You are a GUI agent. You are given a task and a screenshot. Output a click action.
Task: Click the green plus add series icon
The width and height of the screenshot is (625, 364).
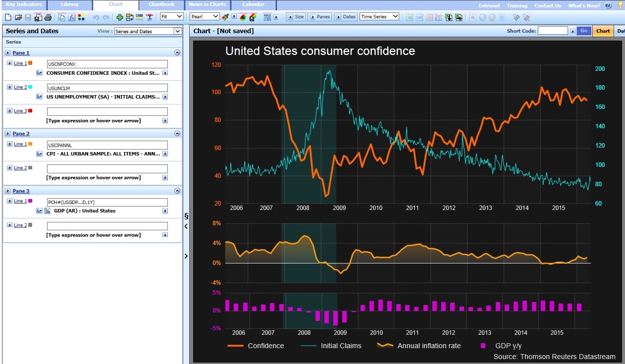[120, 17]
